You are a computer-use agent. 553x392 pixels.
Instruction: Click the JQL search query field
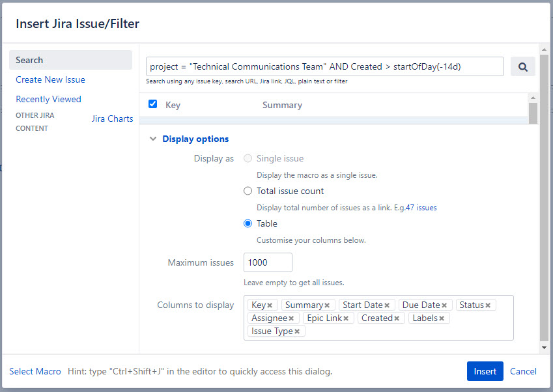pyautogui.click(x=326, y=66)
